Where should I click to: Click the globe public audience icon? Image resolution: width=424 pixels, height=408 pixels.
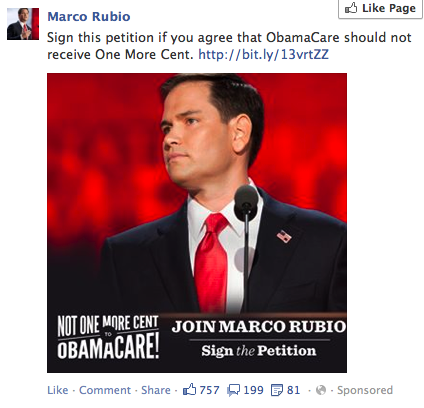click(x=321, y=390)
